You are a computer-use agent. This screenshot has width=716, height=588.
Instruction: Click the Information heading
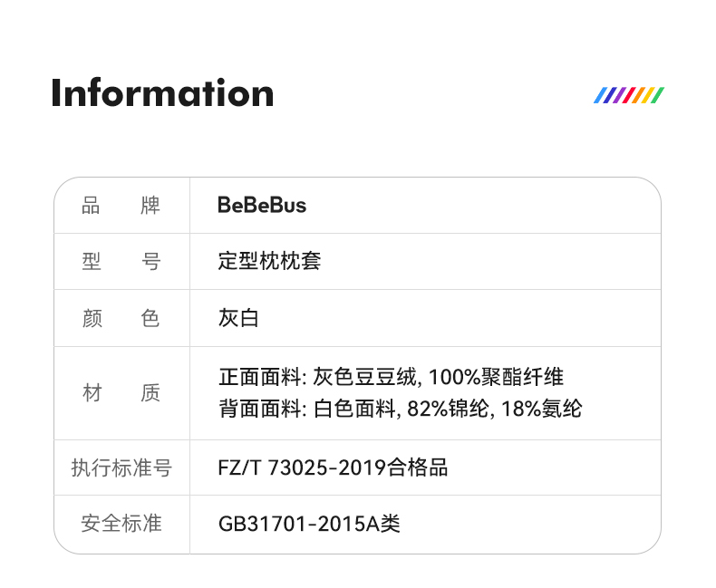pyautogui.click(x=162, y=93)
